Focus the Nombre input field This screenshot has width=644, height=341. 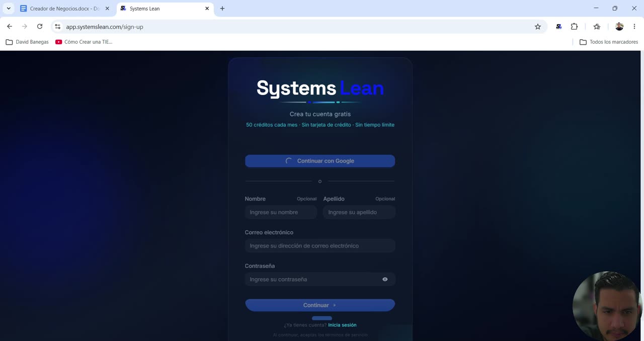(281, 212)
